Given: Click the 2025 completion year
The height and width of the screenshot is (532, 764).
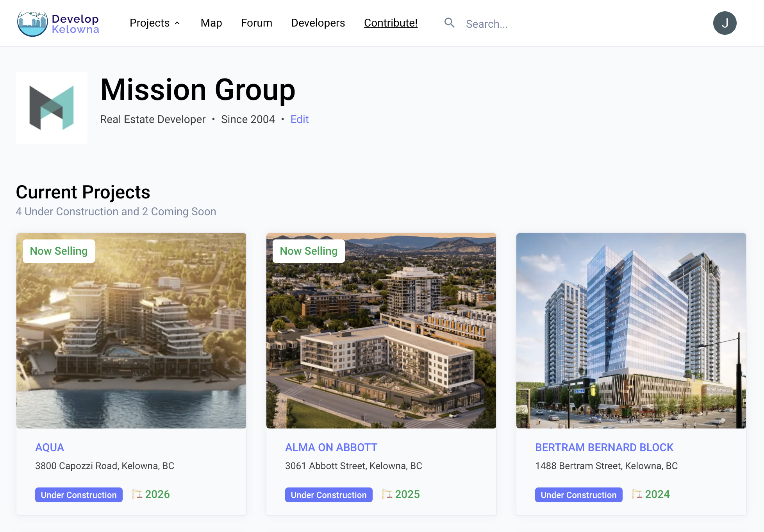Looking at the screenshot, I should 407,495.
